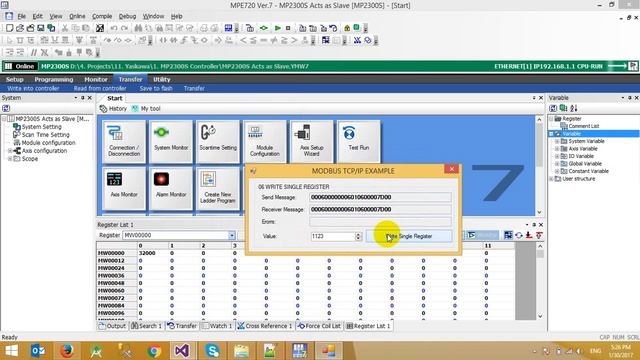The width and height of the screenshot is (640, 360).
Task: Click the Start pane vertical scrollbar
Action: pyautogui.click(x=540, y=166)
